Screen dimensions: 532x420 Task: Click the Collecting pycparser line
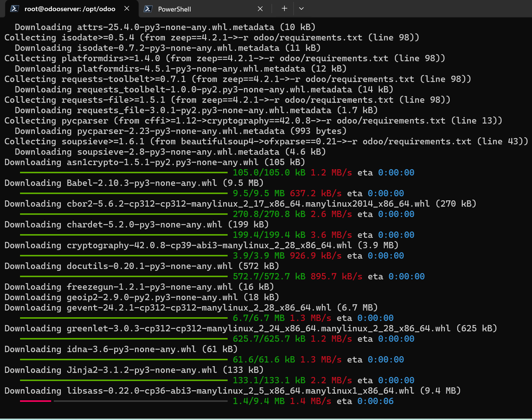253,121
